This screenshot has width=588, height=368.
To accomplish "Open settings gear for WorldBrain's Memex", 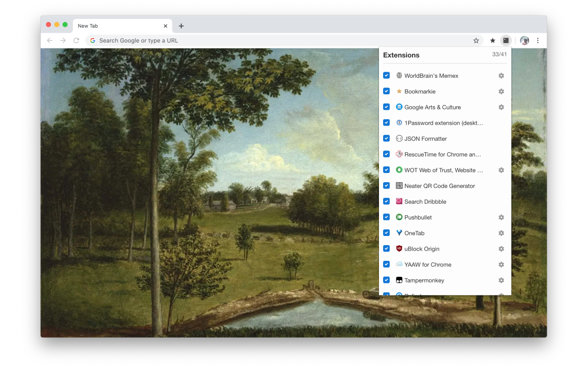I will pyautogui.click(x=501, y=76).
